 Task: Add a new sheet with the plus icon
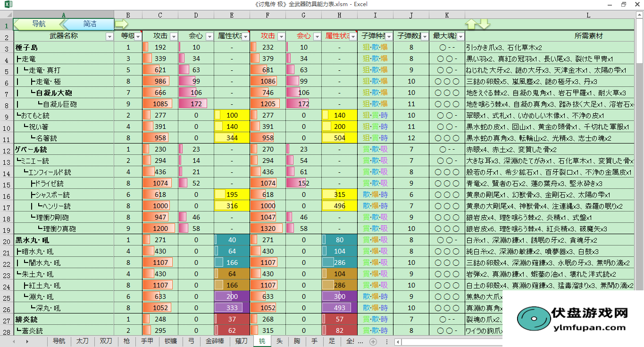[x=373, y=341]
